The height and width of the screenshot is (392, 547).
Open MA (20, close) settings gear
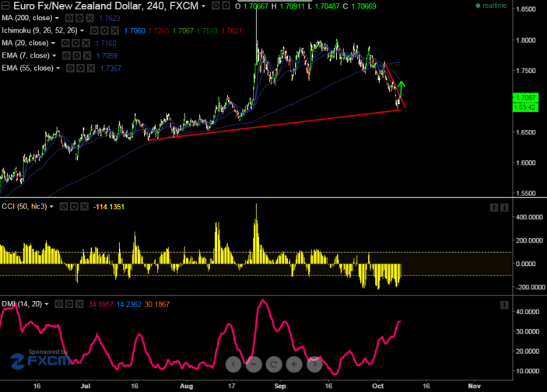[x=75, y=44]
